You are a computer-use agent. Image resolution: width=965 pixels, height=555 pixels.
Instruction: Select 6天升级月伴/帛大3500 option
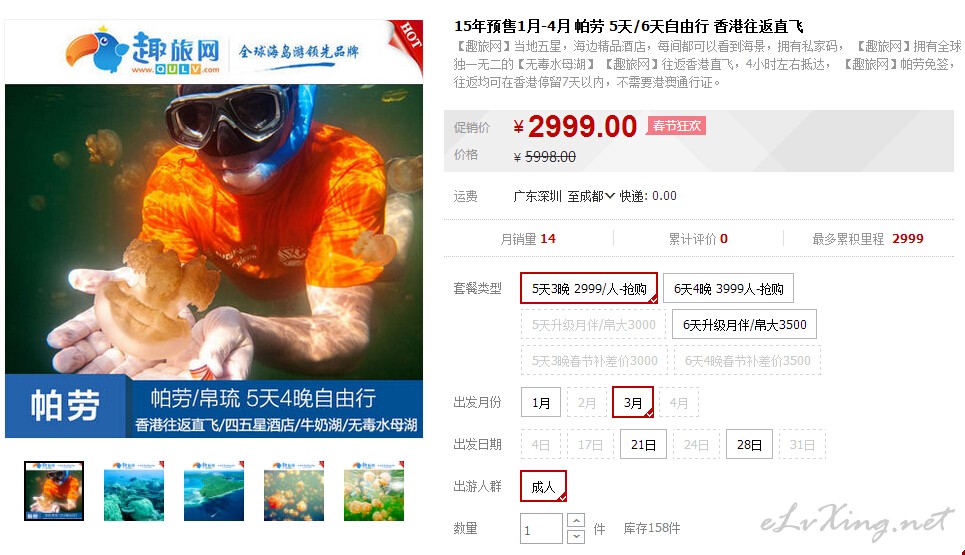point(744,324)
